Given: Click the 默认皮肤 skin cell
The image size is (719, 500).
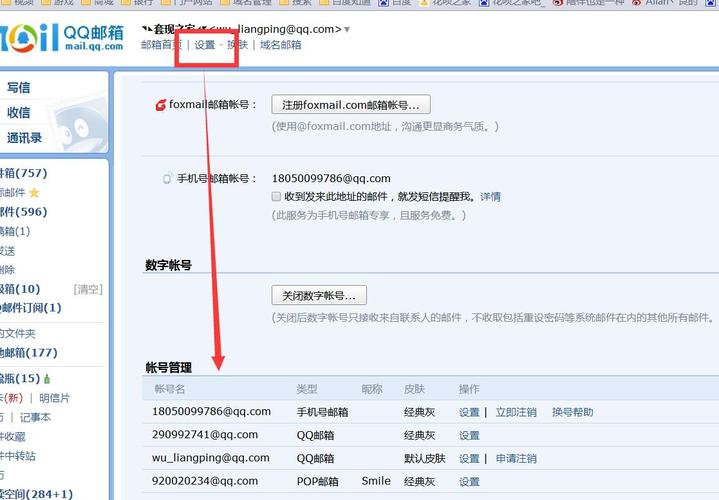Looking at the screenshot, I should pos(425,458).
